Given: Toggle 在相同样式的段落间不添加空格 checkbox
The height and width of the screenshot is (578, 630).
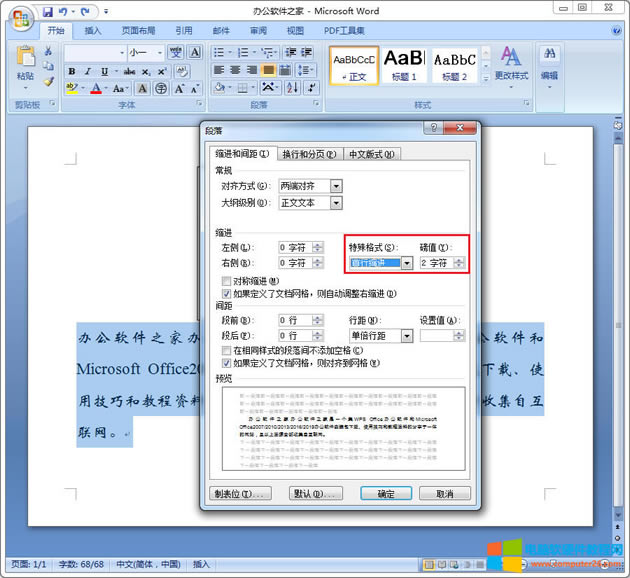Looking at the screenshot, I should click(x=227, y=352).
